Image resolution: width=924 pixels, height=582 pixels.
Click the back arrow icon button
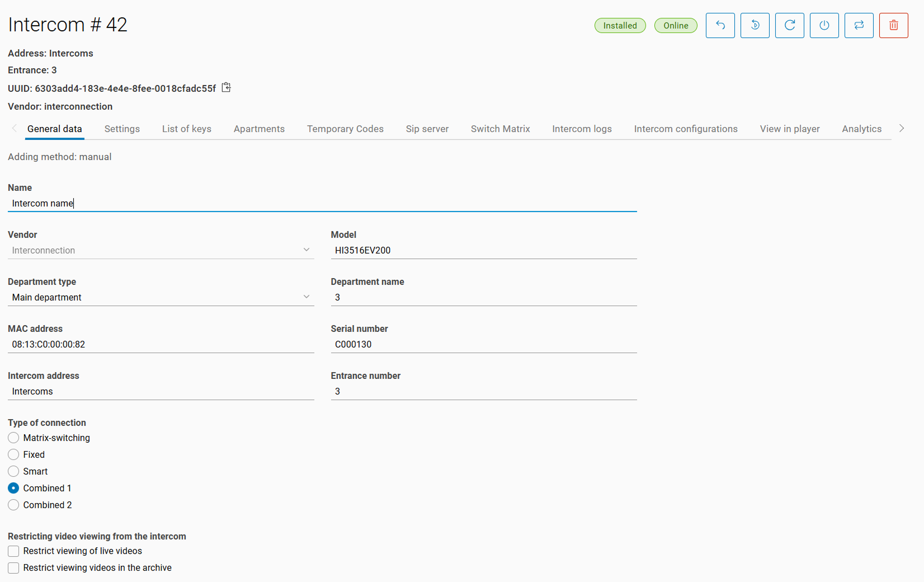click(x=720, y=26)
